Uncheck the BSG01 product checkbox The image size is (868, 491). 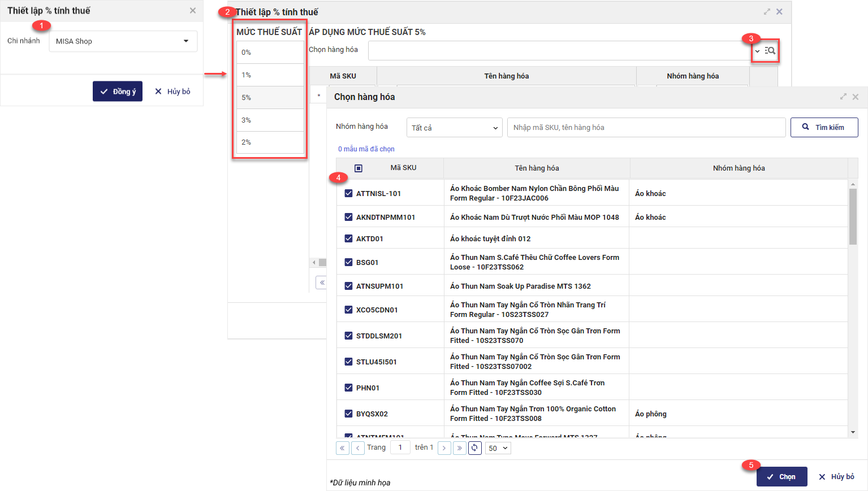pos(348,262)
